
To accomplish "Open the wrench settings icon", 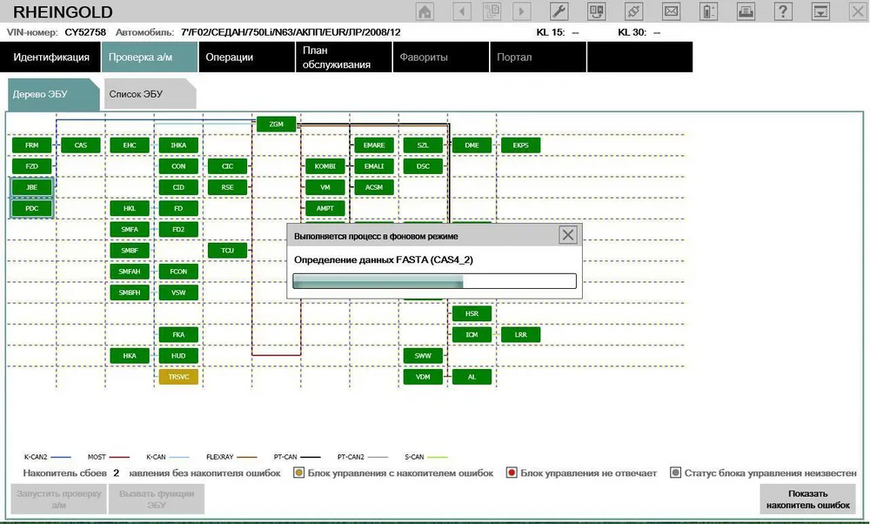I will click(x=559, y=11).
